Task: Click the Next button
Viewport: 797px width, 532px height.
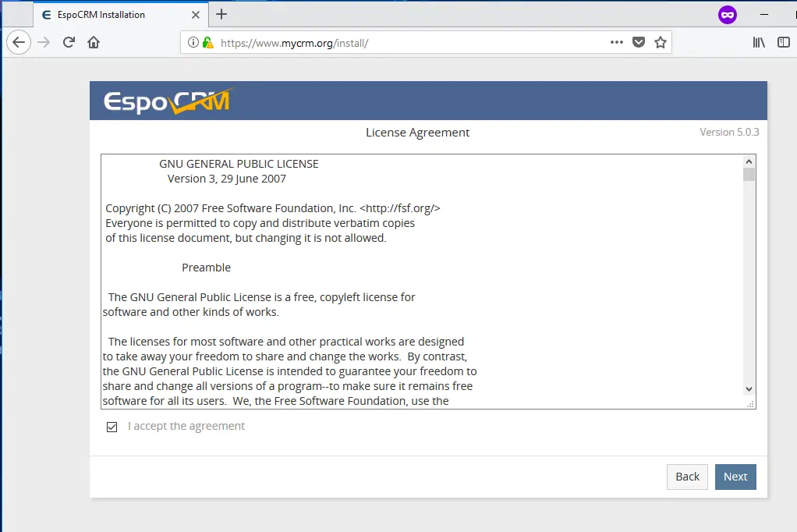Action: [x=735, y=477]
